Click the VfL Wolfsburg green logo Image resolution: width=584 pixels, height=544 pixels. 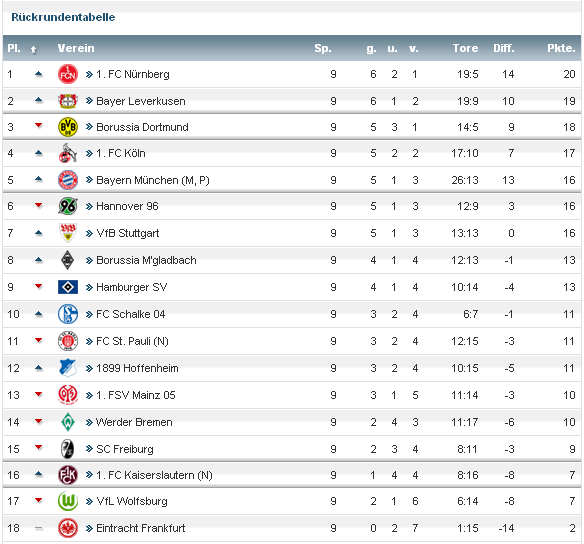pos(68,501)
